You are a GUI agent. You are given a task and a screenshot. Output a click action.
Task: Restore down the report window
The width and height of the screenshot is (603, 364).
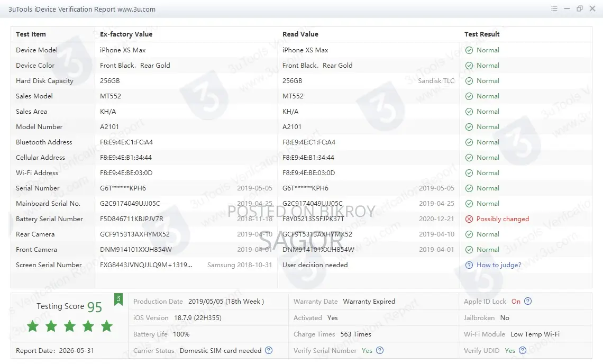[580, 8]
